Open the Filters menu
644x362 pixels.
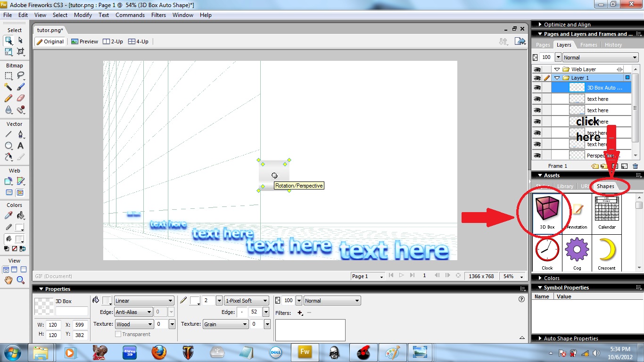coord(158,15)
